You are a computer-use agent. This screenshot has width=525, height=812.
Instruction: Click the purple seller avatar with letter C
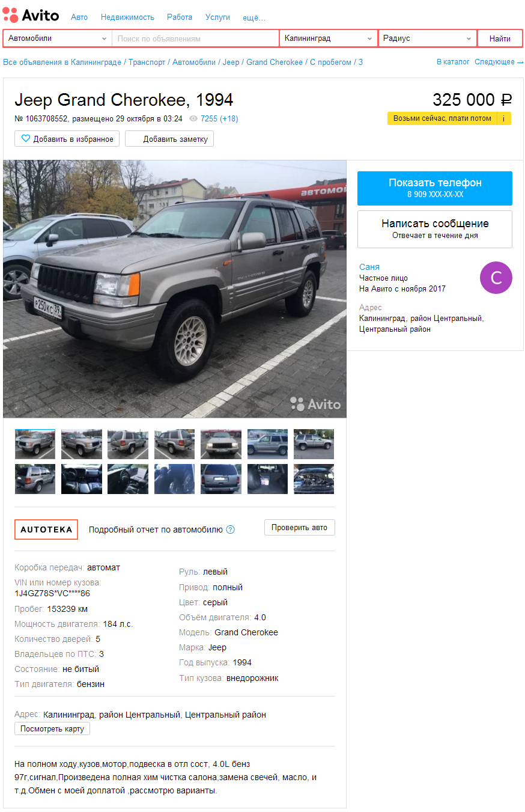point(496,278)
